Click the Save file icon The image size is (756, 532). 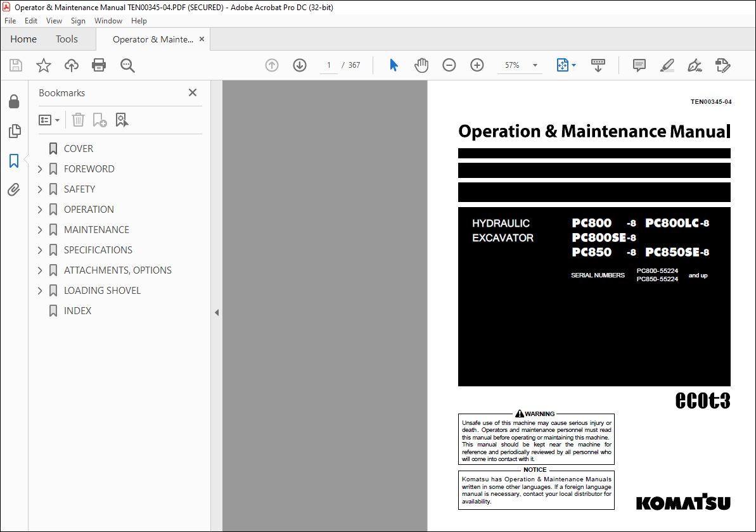click(x=16, y=65)
